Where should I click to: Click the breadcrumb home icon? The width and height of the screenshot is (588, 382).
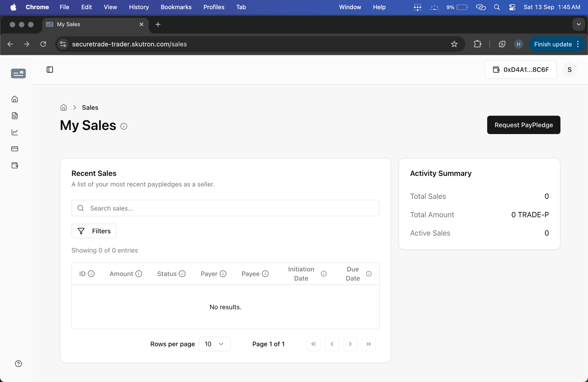pyautogui.click(x=63, y=107)
